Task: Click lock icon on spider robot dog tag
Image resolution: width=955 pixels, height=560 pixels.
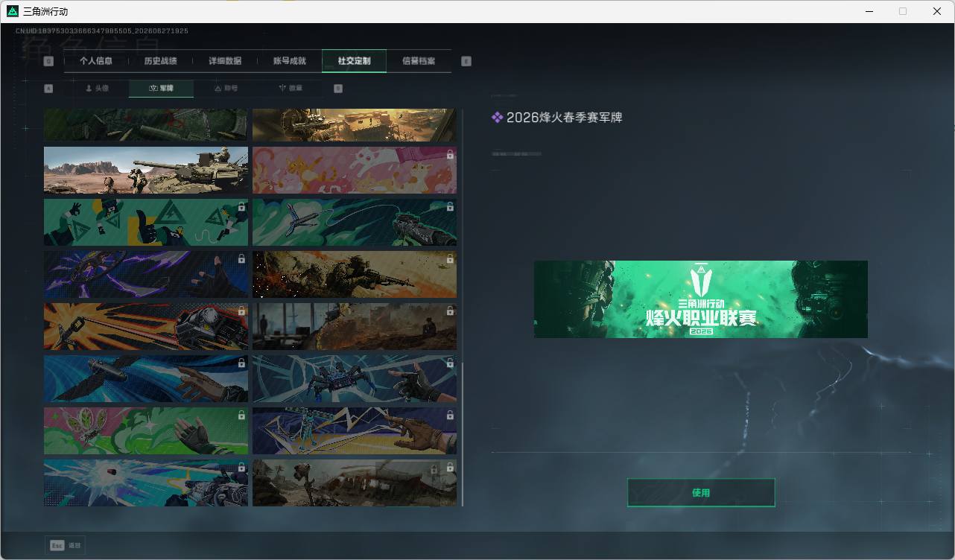Action: [x=450, y=363]
